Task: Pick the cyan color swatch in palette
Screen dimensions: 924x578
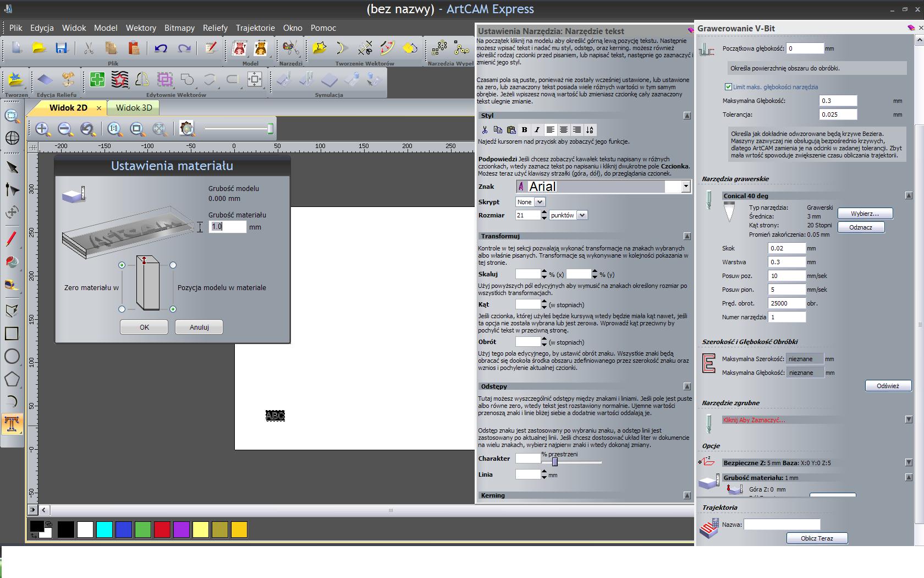Action: coord(105,530)
